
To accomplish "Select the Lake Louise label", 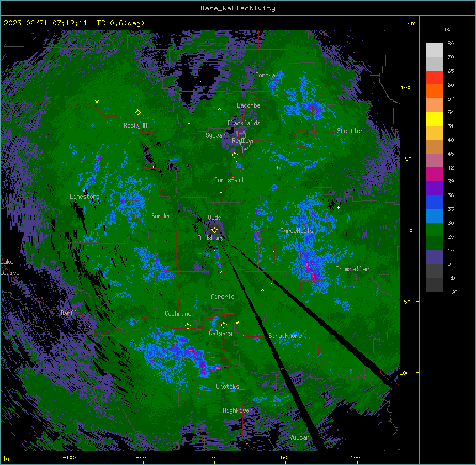I will (10, 267).
